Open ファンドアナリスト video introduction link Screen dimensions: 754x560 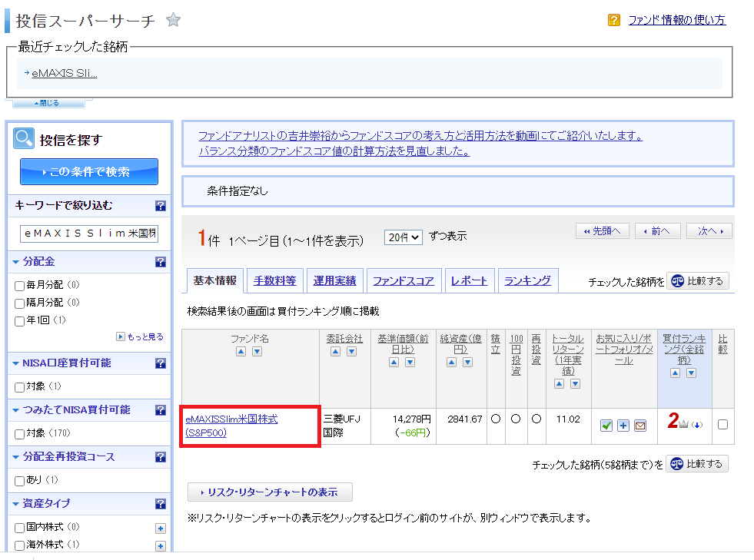420,136
